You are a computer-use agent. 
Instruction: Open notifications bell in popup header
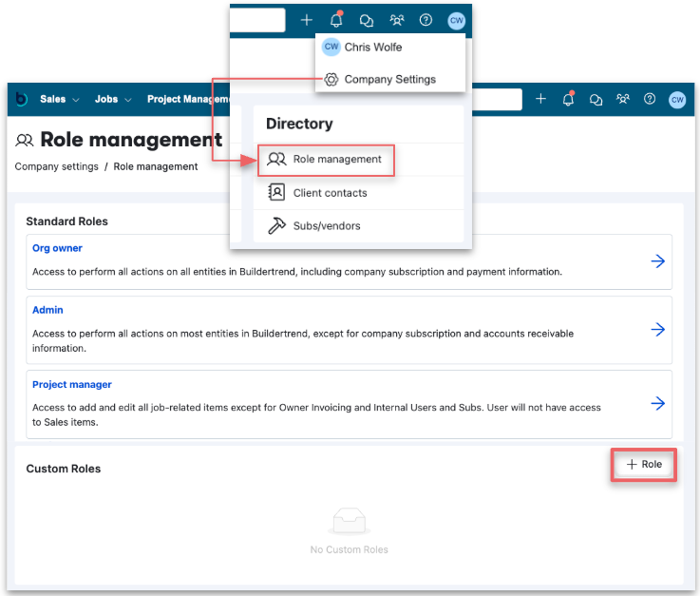pyautogui.click(x=336, y=20)
